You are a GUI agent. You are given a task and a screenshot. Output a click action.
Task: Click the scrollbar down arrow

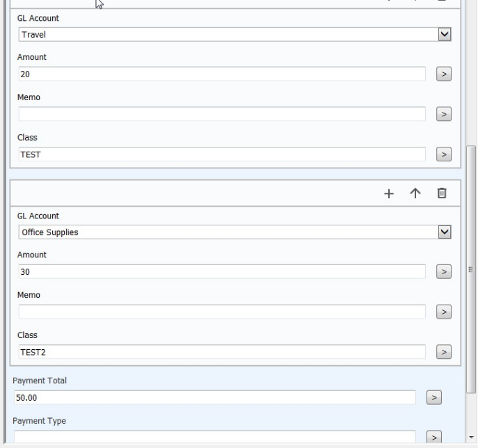471,438
